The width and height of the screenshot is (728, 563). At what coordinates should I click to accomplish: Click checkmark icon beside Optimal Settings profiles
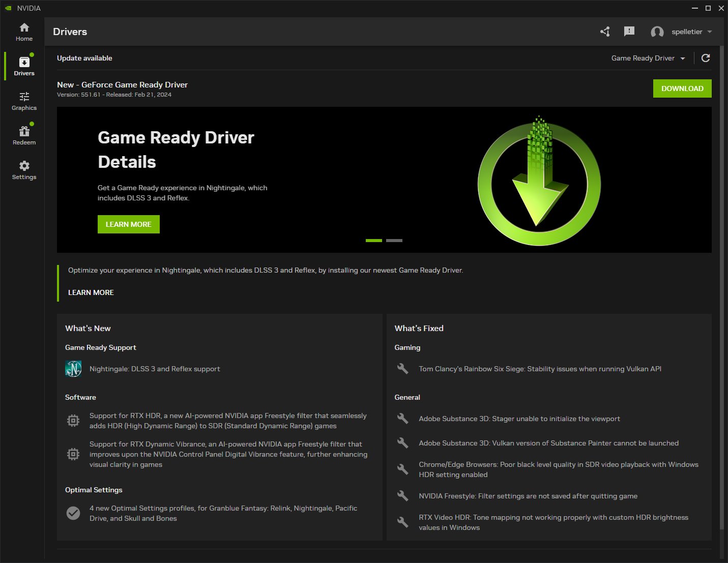click(73, 513)
